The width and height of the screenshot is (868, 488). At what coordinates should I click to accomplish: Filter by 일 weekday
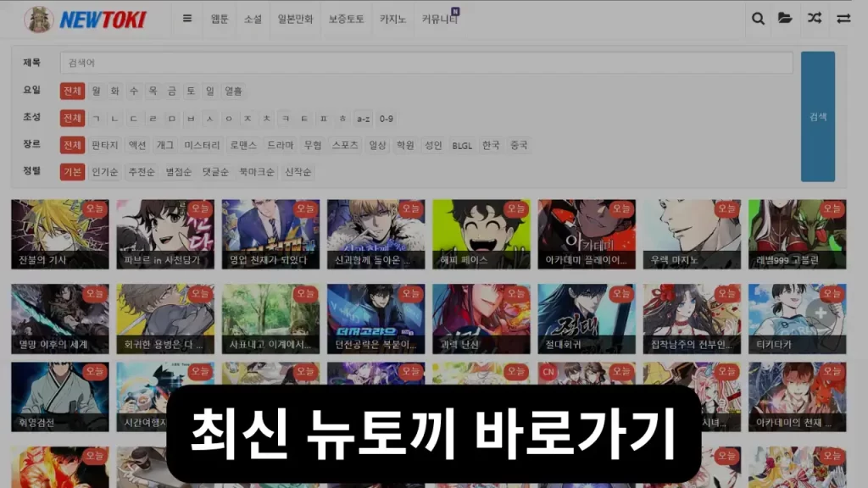[x=210, y=91]
